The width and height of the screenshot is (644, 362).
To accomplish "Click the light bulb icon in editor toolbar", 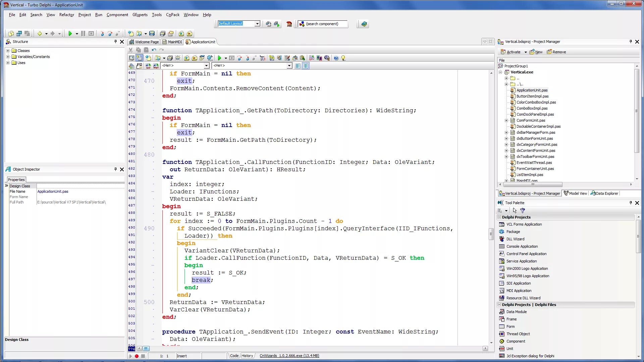I will tap(343, 58).
